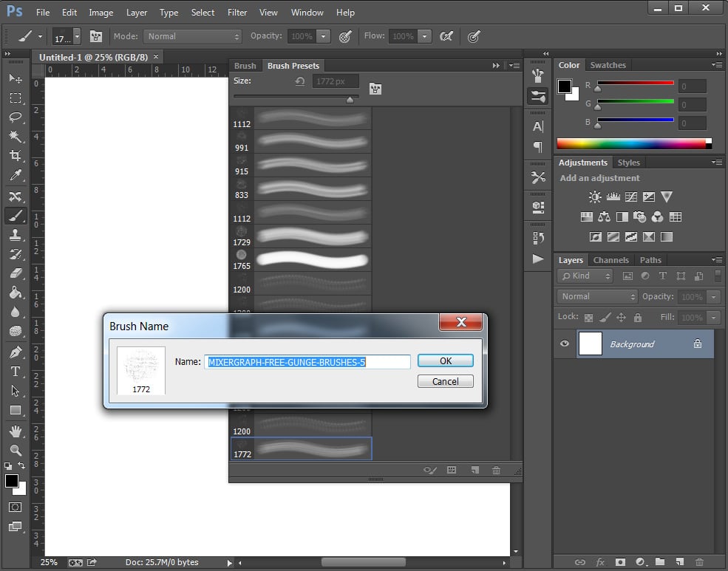Choose the Lasso tool
The height and width of the screenshot is (571, 728).
tap(16, 117)
